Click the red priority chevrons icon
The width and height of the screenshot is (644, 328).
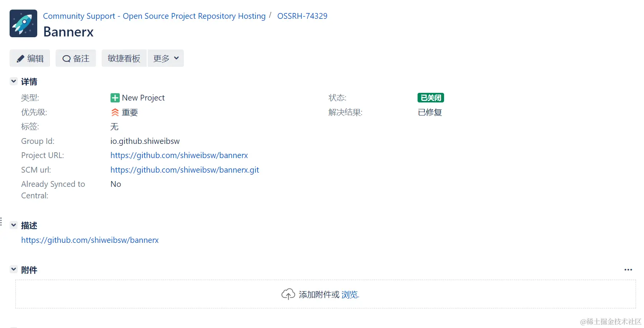pyautogui.click(x=115, y=112)
